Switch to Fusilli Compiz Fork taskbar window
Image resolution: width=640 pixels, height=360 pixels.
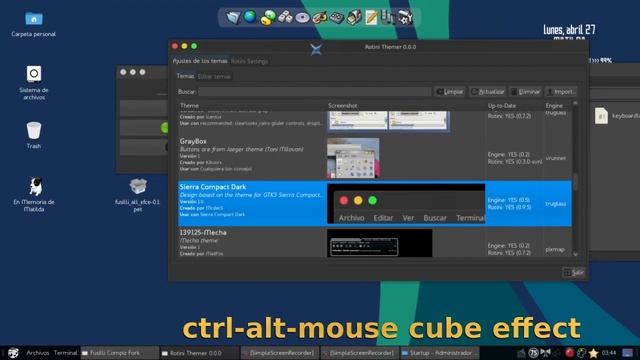(119, 353)
